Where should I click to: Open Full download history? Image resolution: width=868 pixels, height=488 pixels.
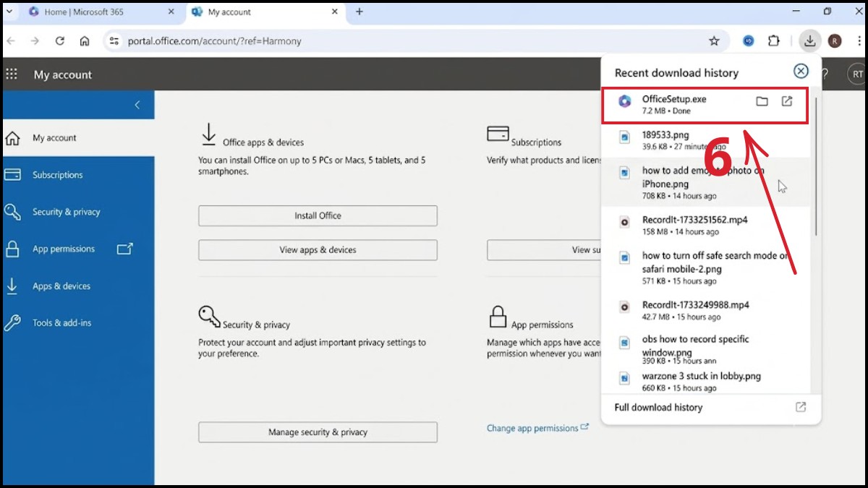tap(710, 408)
